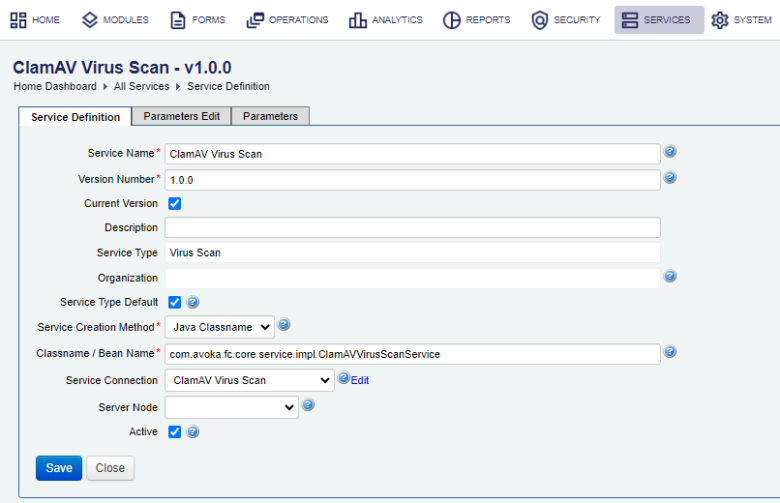Screen dimensions: 780x503
Task: Open the Server Node dropdown
Action: point(231,407)
